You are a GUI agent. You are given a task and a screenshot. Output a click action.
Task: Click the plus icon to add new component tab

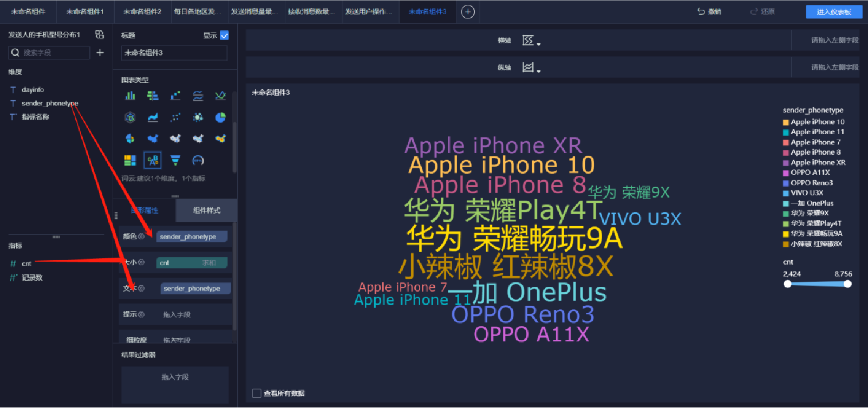468,11
